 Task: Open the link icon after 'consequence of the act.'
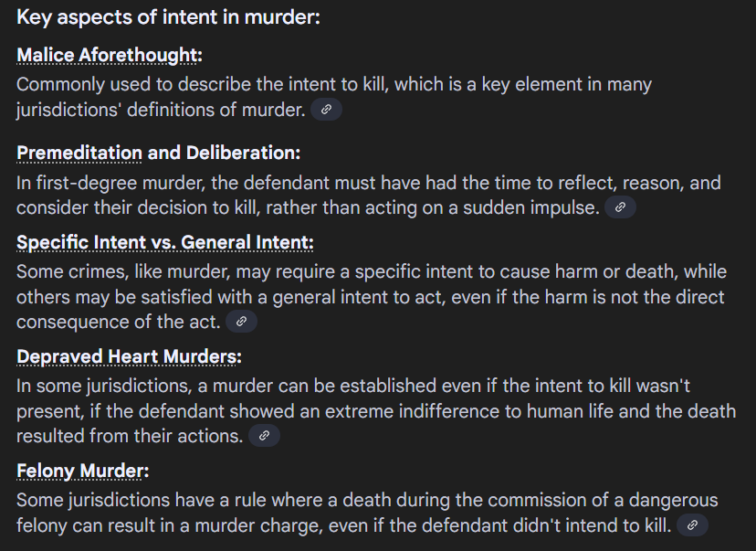242,322
